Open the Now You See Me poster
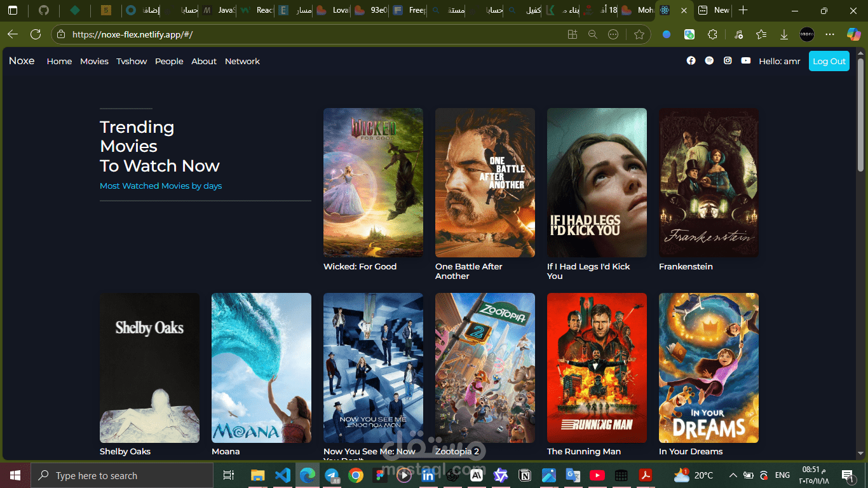Image resolution: width=868 pixels, height=488 pixels. pos(373,368)
